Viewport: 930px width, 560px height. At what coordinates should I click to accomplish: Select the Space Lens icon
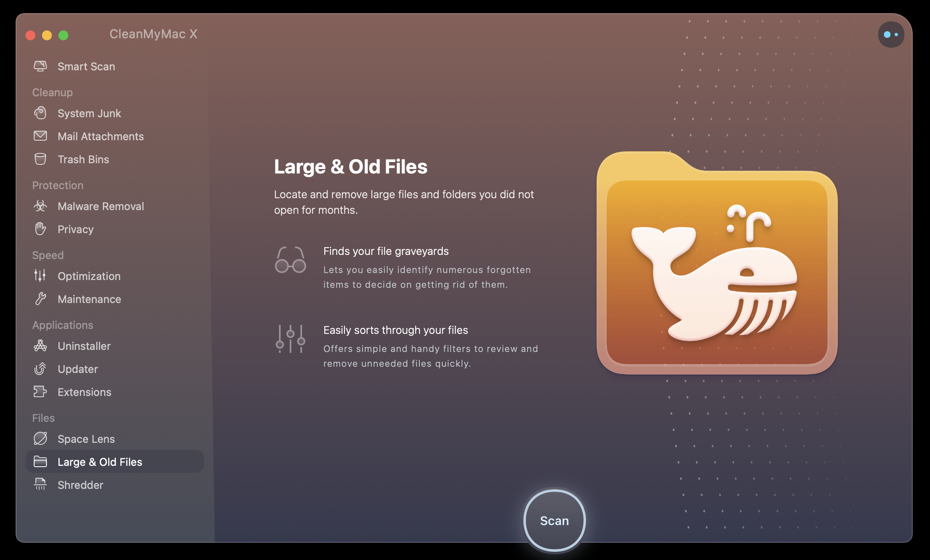coord(40,438)
